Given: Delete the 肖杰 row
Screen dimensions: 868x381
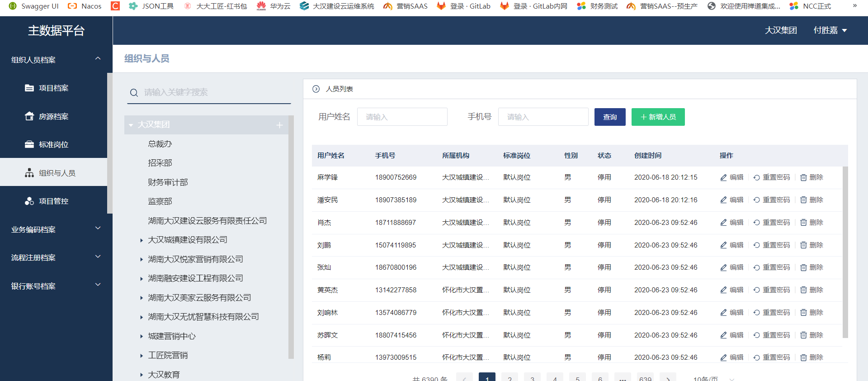Looking at the screenshot, I should (812, 223).
